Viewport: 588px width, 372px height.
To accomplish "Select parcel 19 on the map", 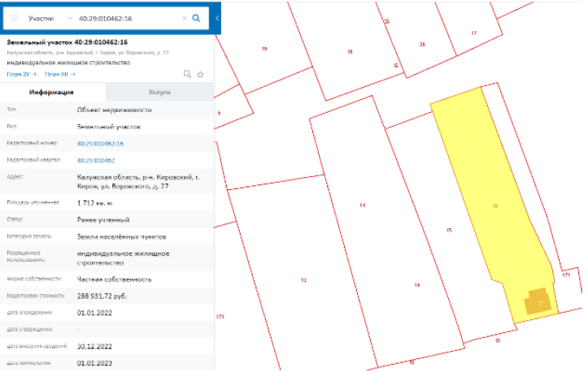I will click(264, 49).
